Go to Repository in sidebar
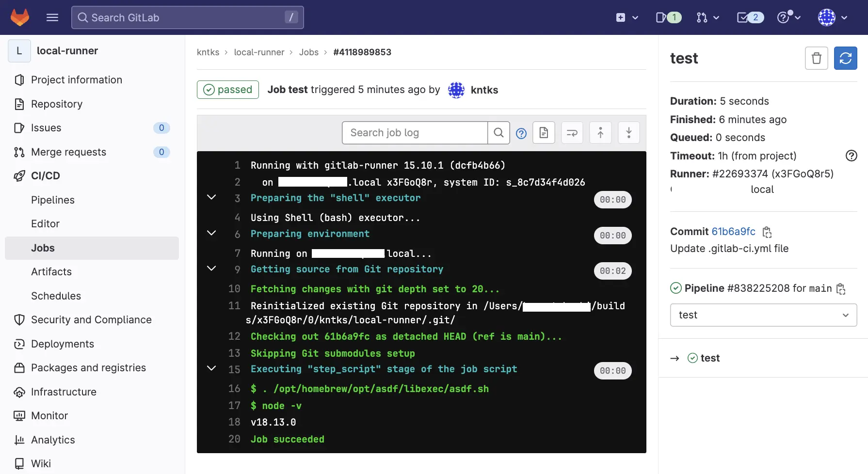 [x=57, y=104]
